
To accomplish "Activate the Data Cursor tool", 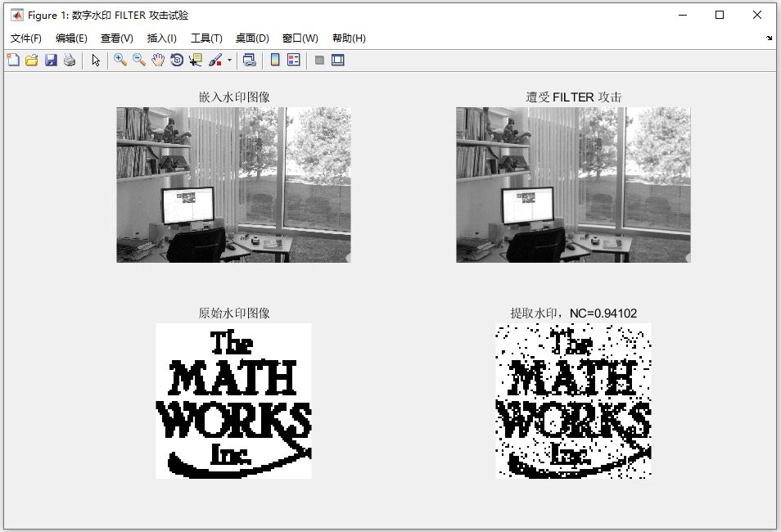I will click(x=196, y=61).
